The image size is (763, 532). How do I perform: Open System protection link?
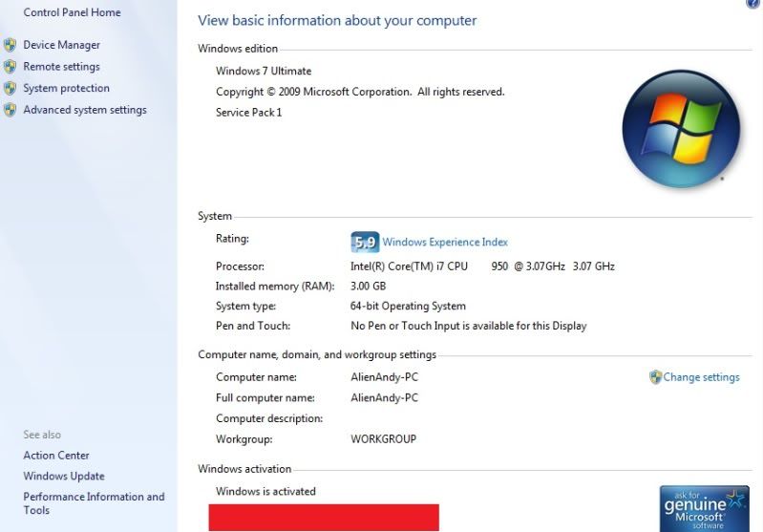[x=66, y=88]
